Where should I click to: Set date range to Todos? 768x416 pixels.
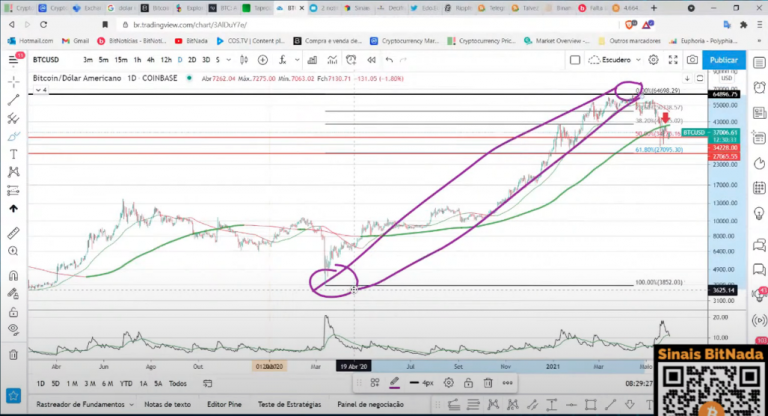coord(177,384)
